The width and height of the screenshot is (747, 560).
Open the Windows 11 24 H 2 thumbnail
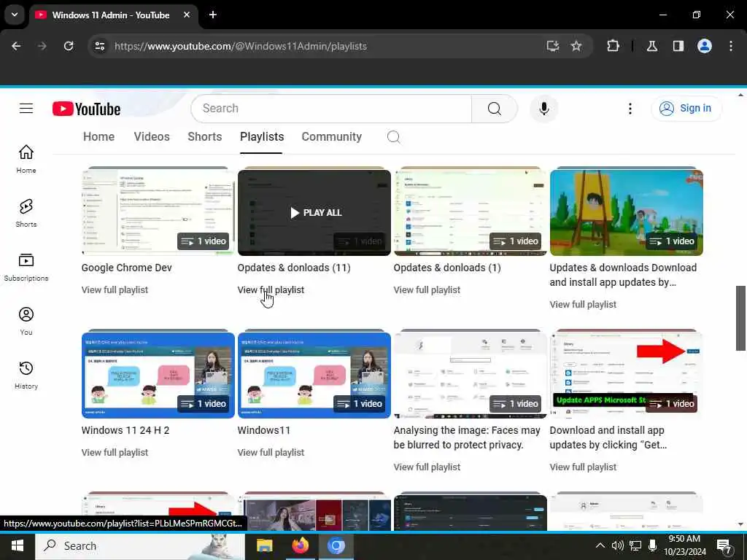pos(158,376)
